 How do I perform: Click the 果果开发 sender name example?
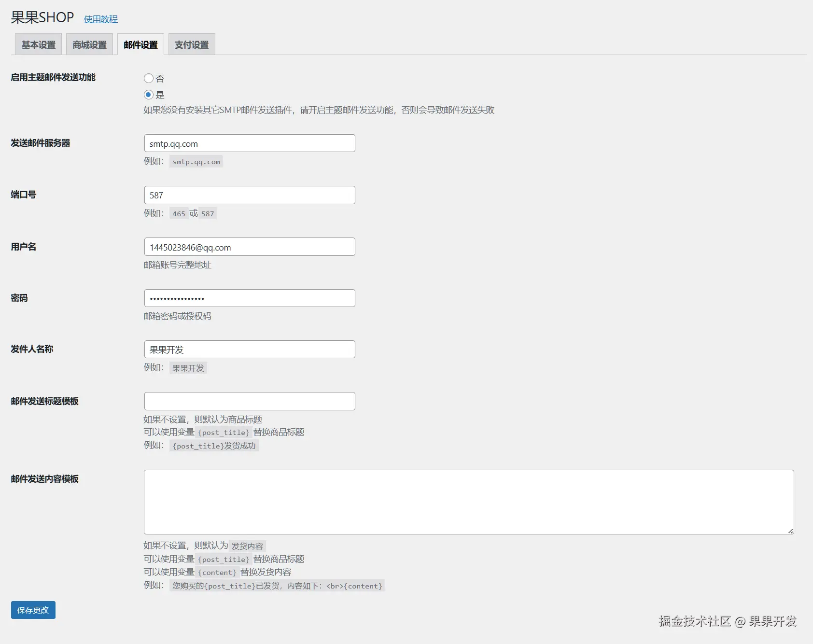click(188, 367)
